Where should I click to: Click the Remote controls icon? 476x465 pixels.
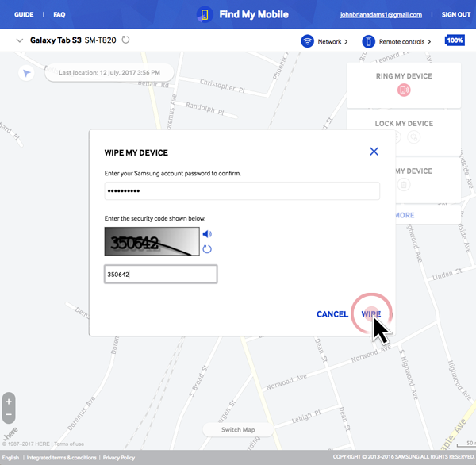click(x=368, y=41)
